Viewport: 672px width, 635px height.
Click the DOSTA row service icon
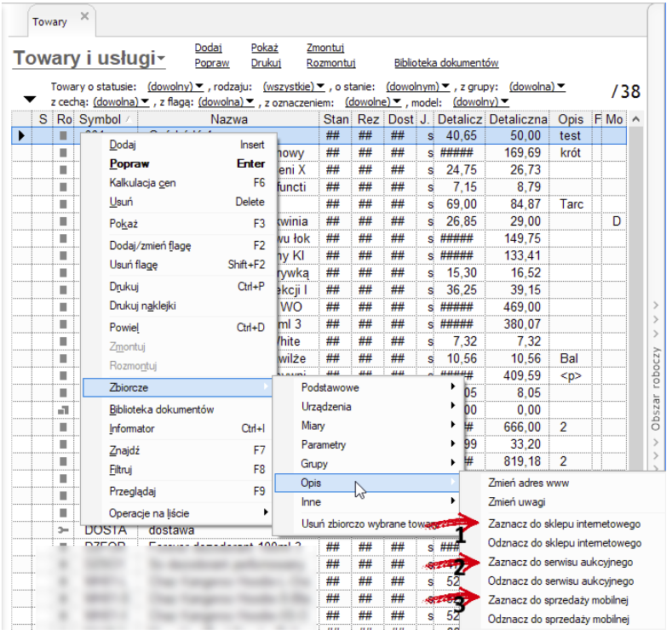[x=63, y=530]
